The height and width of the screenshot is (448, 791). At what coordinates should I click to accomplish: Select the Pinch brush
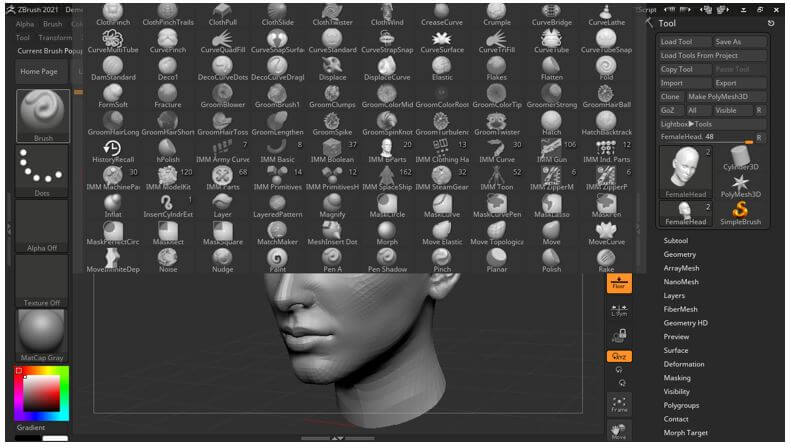[x=442, y=260]
